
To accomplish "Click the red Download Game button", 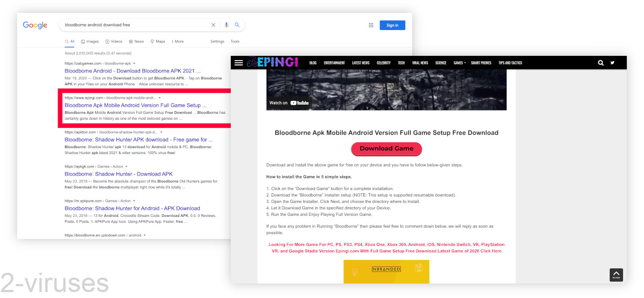I will 386,149.
